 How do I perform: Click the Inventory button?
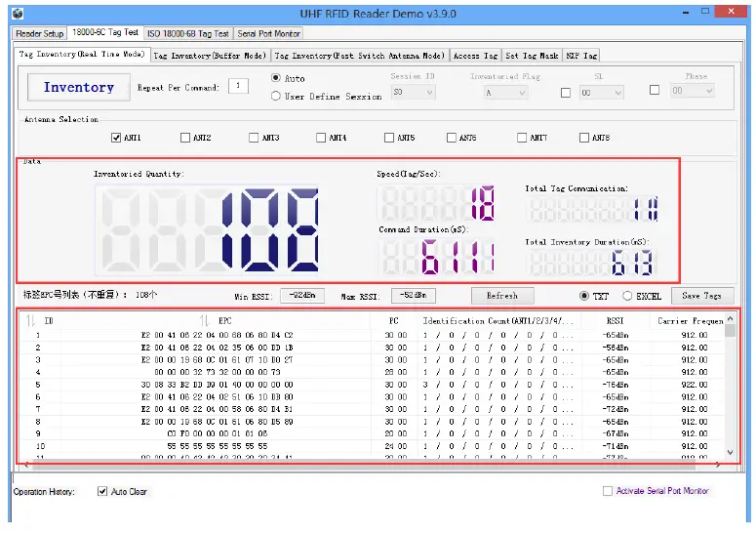pos(79,87)
